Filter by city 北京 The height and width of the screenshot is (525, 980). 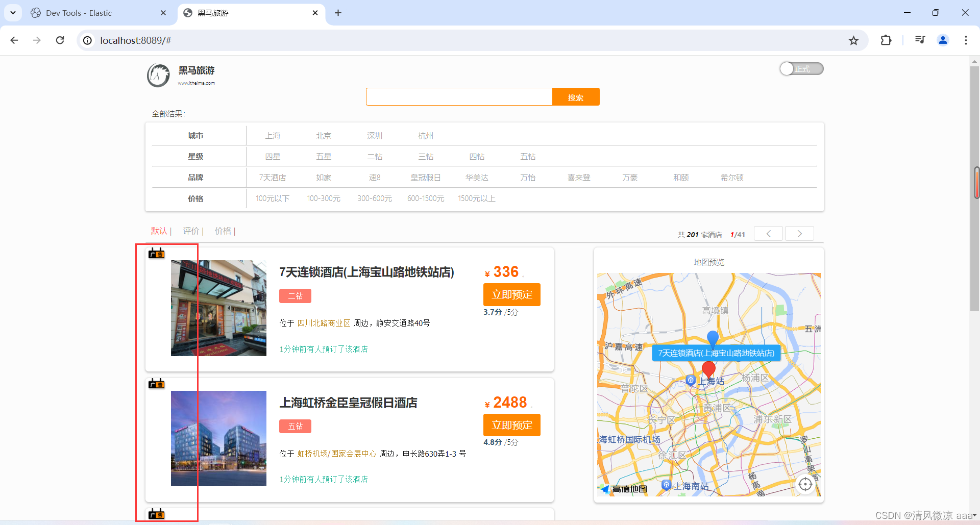pos(324,136)
